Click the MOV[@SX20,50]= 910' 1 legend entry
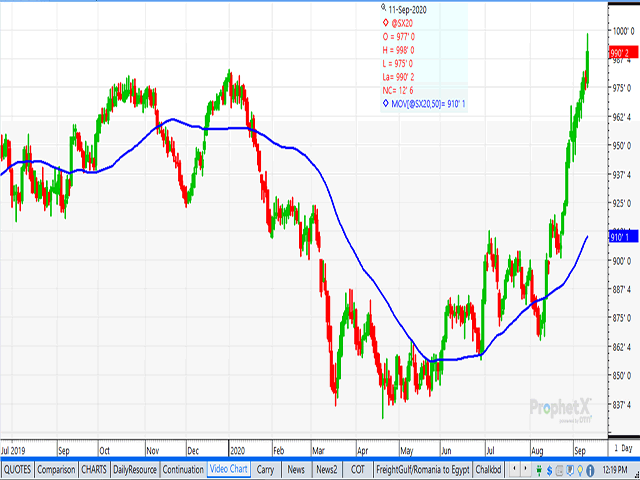 428,104
